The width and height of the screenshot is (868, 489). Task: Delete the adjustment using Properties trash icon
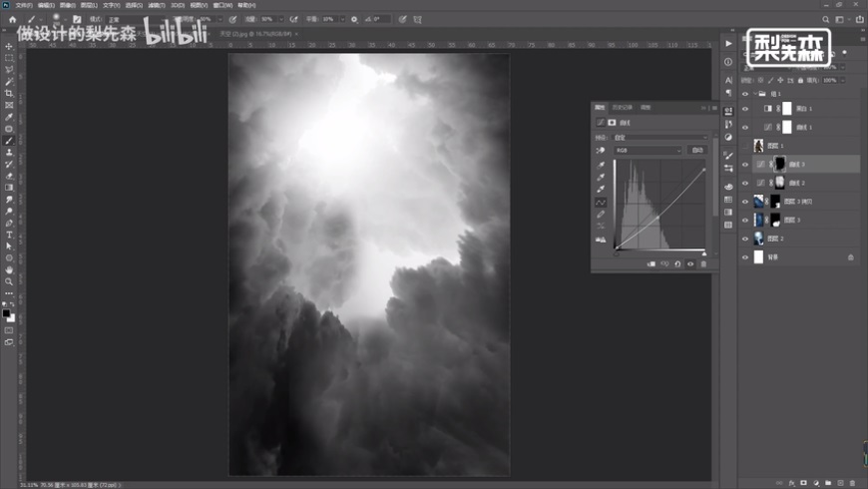[703, 263]
